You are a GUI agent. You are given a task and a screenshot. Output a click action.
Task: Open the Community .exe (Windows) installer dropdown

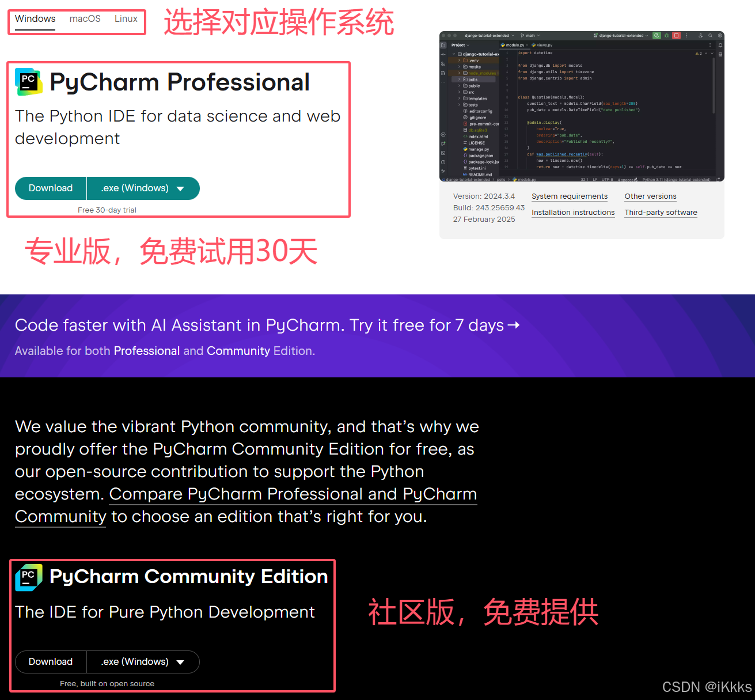click(143, 662)
